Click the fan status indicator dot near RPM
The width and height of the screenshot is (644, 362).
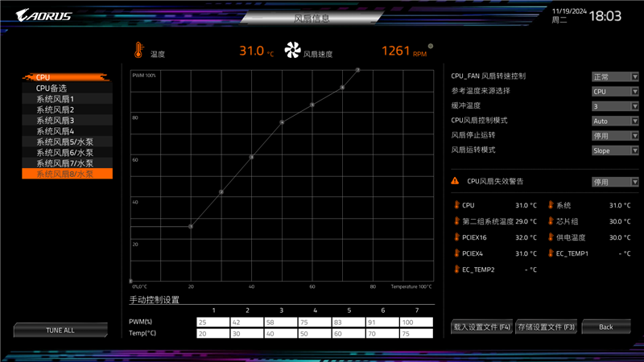coord(431,46)
